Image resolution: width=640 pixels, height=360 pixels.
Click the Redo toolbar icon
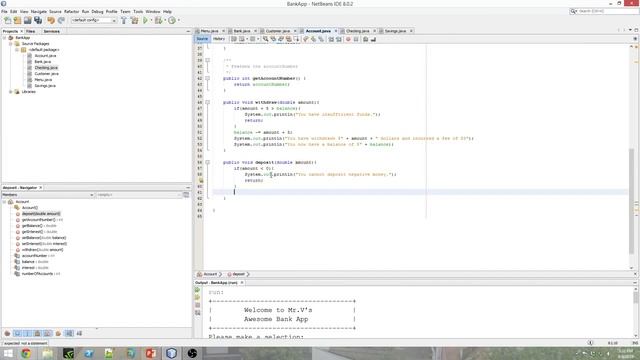click(x=61, y=20)
